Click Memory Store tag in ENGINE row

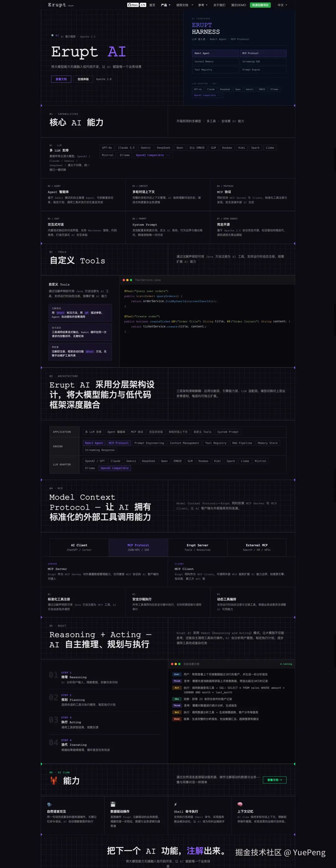click(268, 443)
